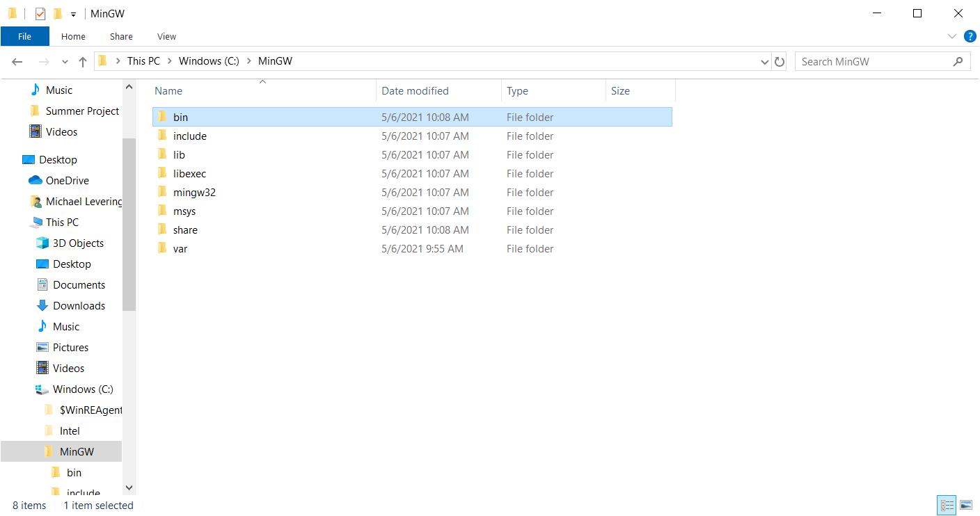Click the share folder date 5/6/2021 10:08 AM
Viewport: 980px width, 516px height.
tap(425, 229)
